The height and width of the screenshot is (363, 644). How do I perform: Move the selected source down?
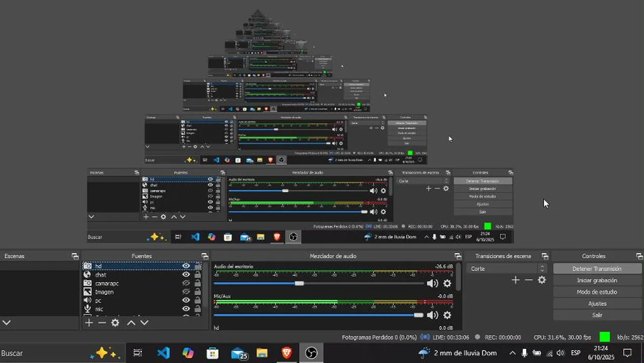[144, 323]
